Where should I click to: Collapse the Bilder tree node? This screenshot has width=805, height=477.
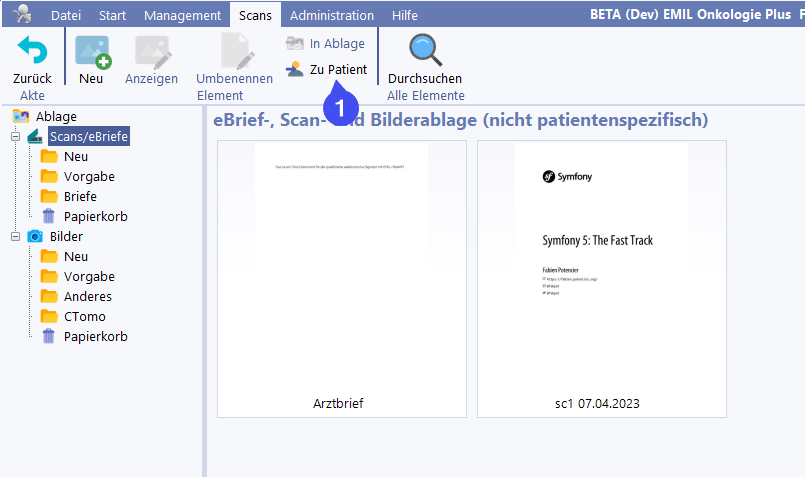[16, 237]
